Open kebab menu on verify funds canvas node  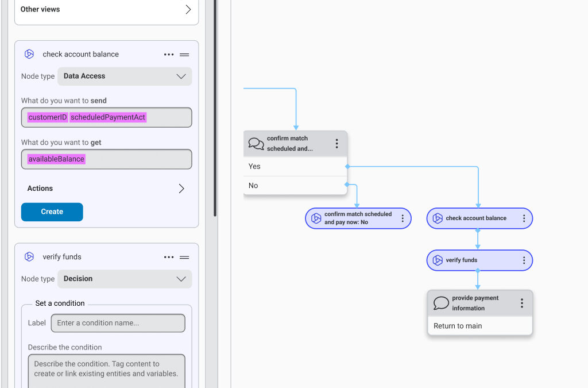pos(524,260)
